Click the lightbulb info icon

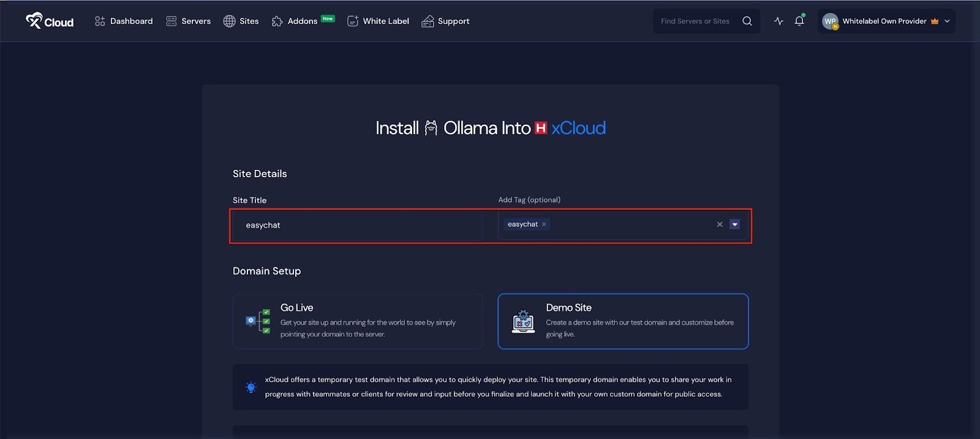coord(251,387)
